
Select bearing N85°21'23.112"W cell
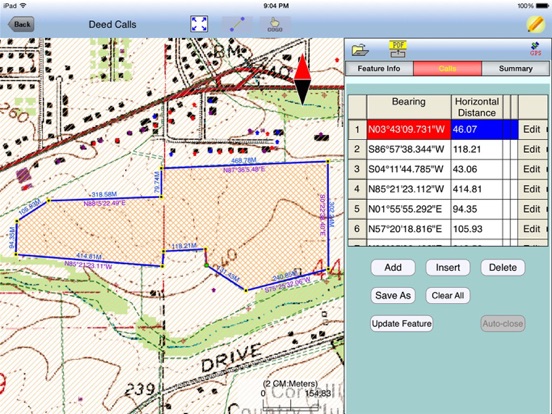(x=409, y=189)
